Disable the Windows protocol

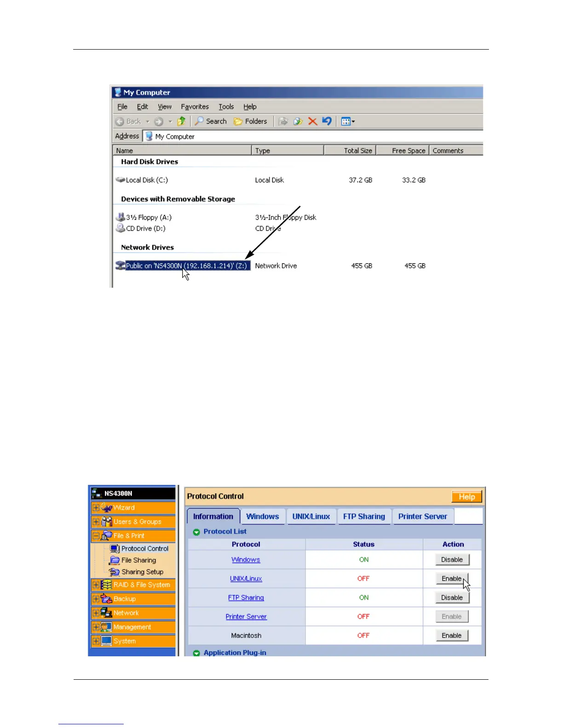pos(452,559)
